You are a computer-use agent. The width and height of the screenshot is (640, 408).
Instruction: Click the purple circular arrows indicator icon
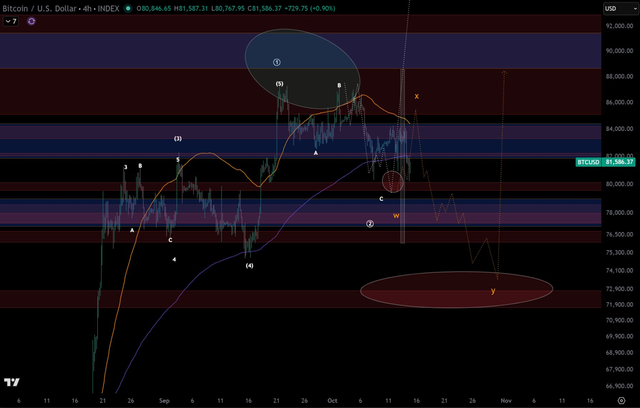coord(31,21)
